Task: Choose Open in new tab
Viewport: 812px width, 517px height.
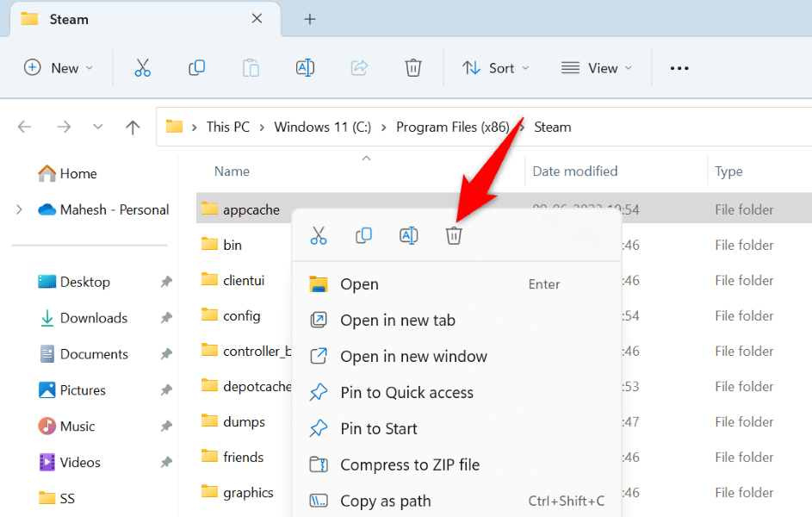Action: point(456,321)
